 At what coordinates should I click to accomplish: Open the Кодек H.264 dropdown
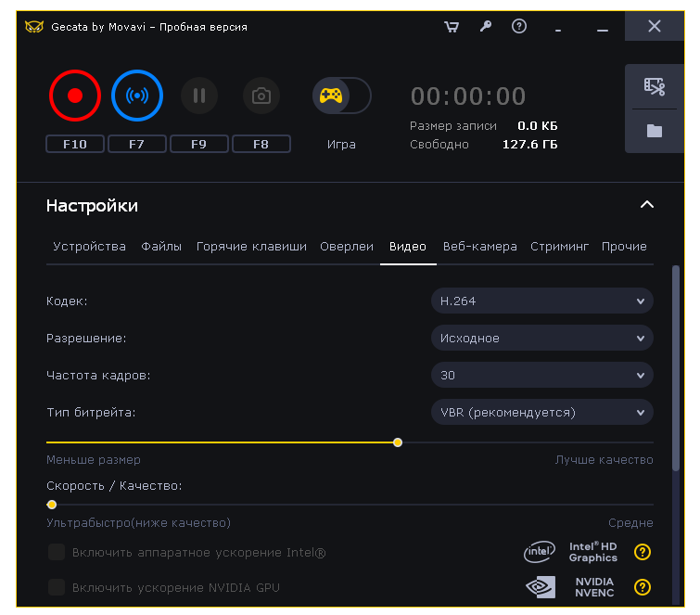tap(542, 301)
